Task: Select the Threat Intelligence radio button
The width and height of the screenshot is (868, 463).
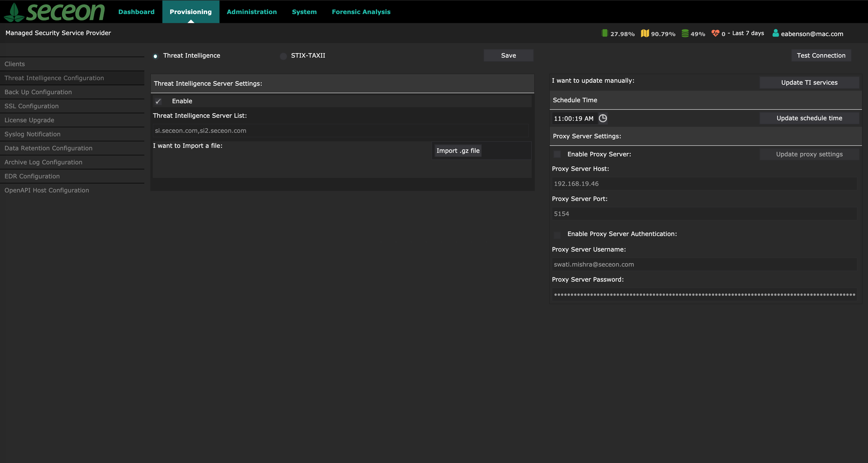Action: 155,56
